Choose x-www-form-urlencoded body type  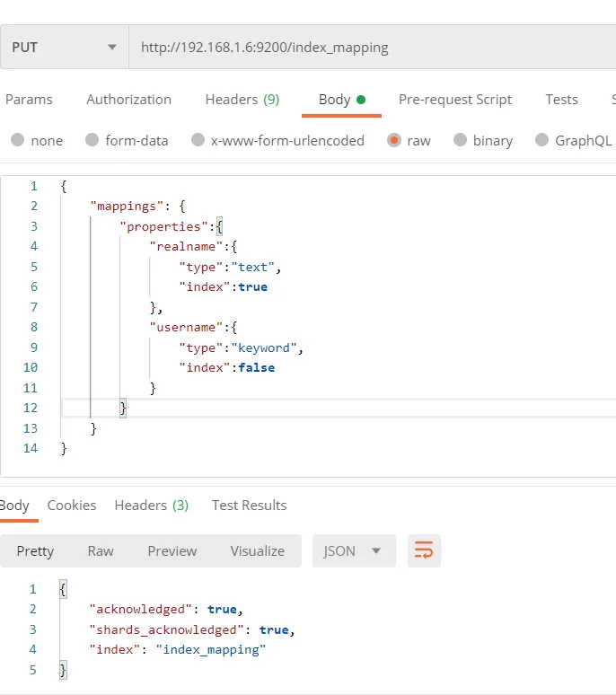point(198,140)
